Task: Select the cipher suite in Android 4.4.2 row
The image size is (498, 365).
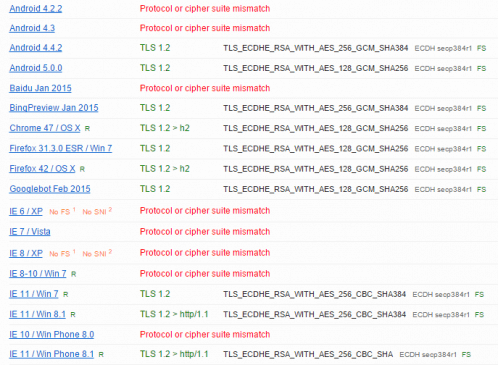Action: (x=316, y=48)
